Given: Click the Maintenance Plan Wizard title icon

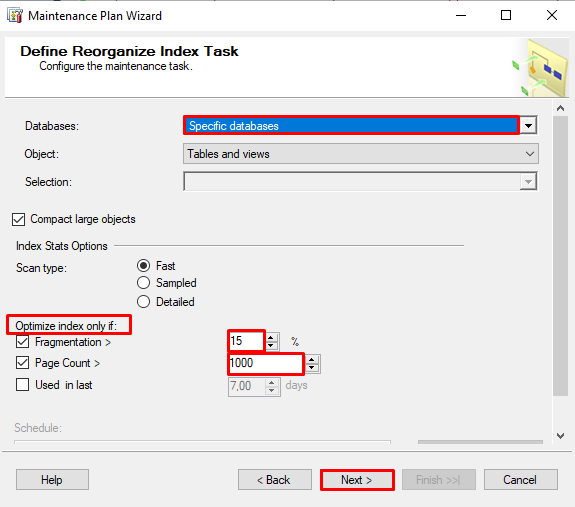Looking at the screenshot, I should click(15, 15).
